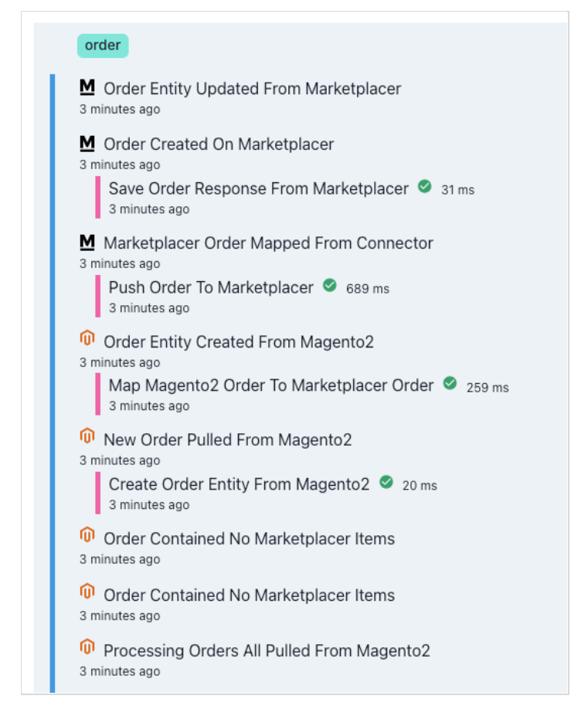Click Marketplacer icon beside Order Entity Updated
The image size is (588, 709).
[87, 88]
